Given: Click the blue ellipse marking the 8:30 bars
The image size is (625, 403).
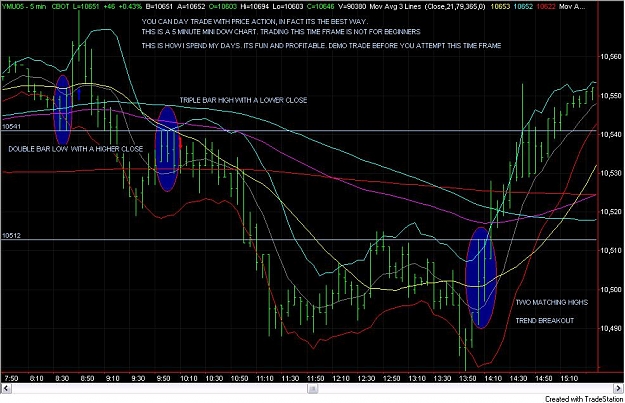Looking at the screenshot, I should coord(62,110).
